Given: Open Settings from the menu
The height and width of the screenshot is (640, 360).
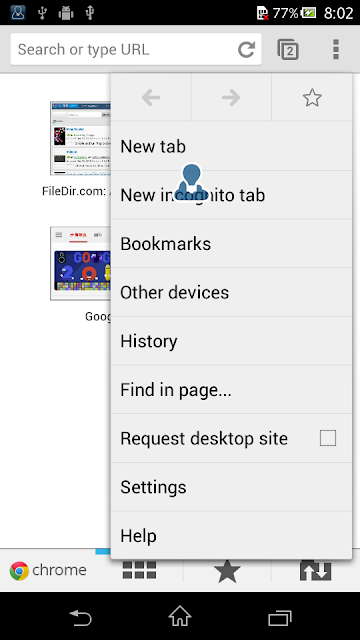Looking at the screenshot, I should pyautogui.click(x=231, y=487).
